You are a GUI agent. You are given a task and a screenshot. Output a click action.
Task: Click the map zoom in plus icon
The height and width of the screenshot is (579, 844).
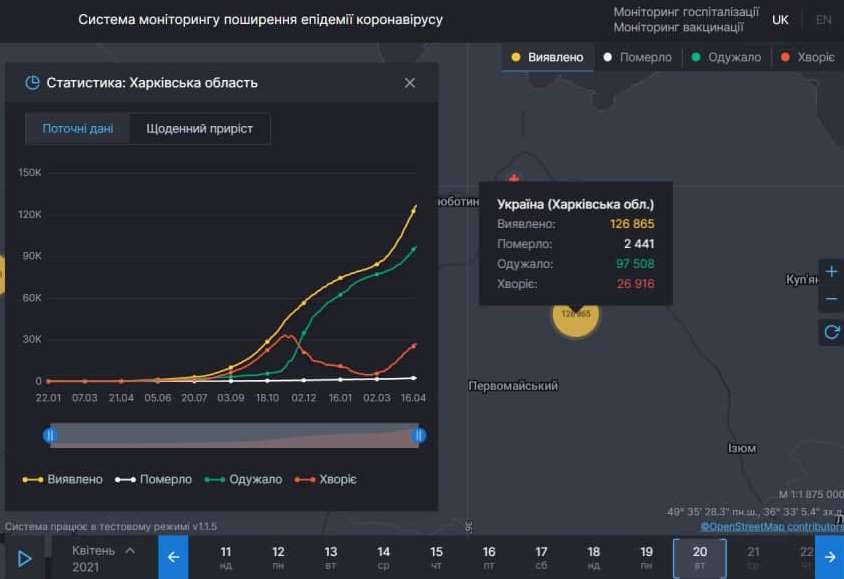click(x=831, y=270)
